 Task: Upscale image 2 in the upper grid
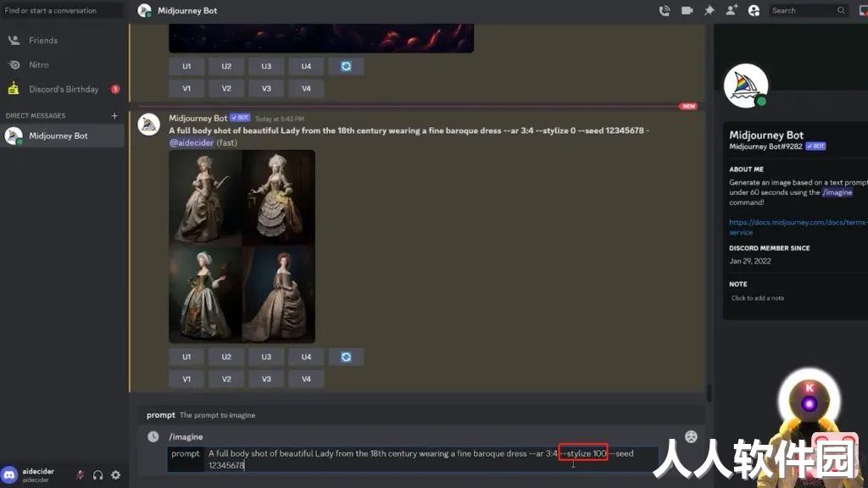(x=226, y=66)
